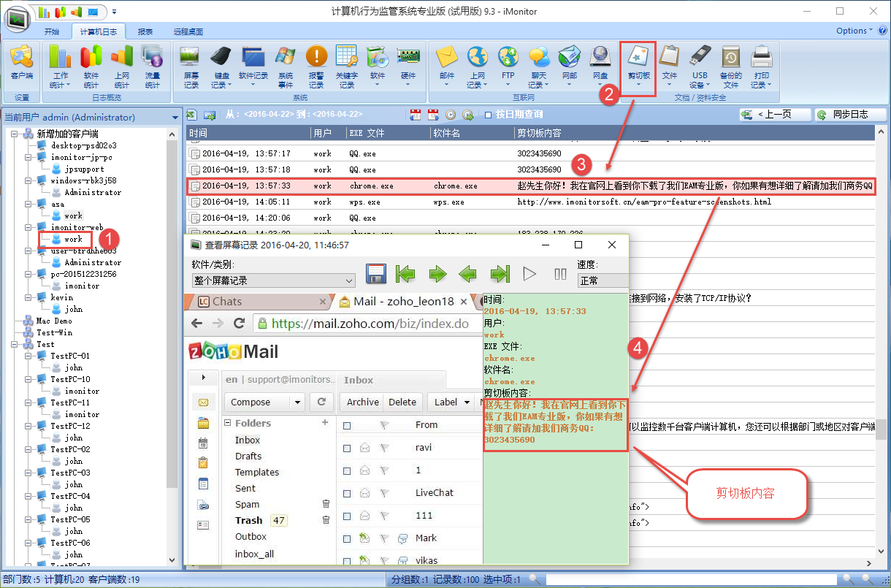Play the screen recording
Image resolution: width=891 pixels, height=588 pixels.
pos(529,274)
